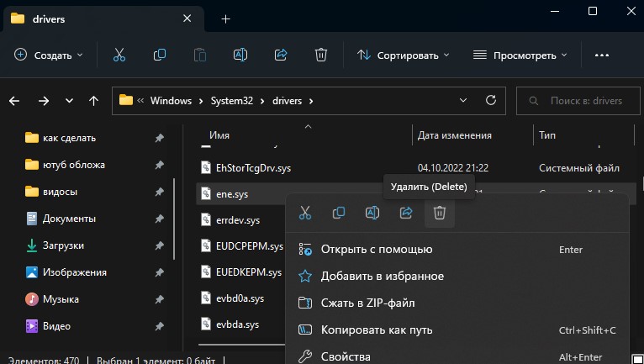644x364 pixels.
Task: Click the sidebar vertical scrollbar
Action: pos(174,219)
